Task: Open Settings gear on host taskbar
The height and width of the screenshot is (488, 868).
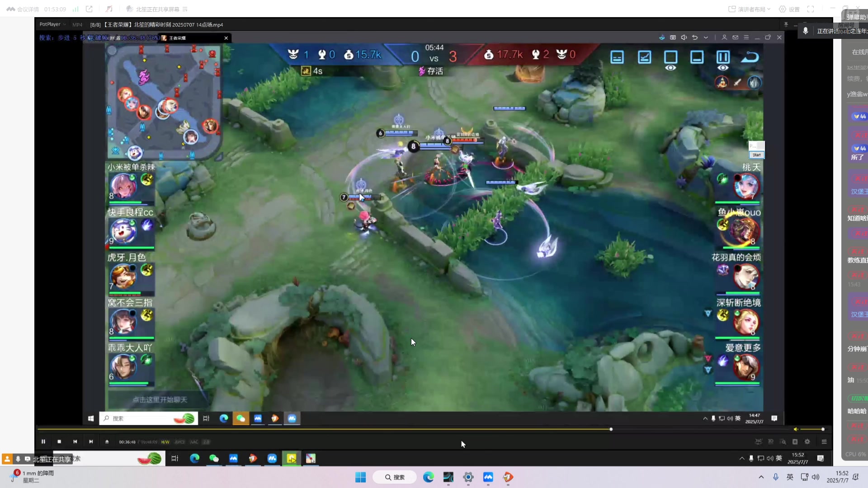Action: [468, 477]
